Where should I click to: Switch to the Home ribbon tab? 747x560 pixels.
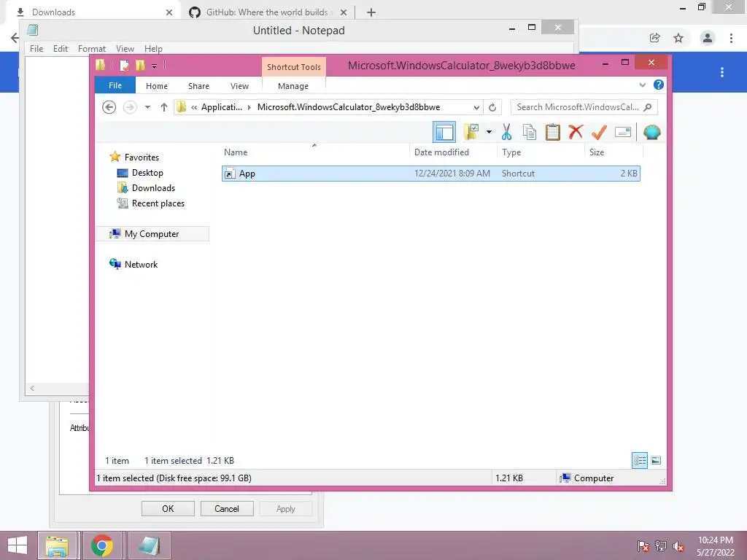coord(157,86)
